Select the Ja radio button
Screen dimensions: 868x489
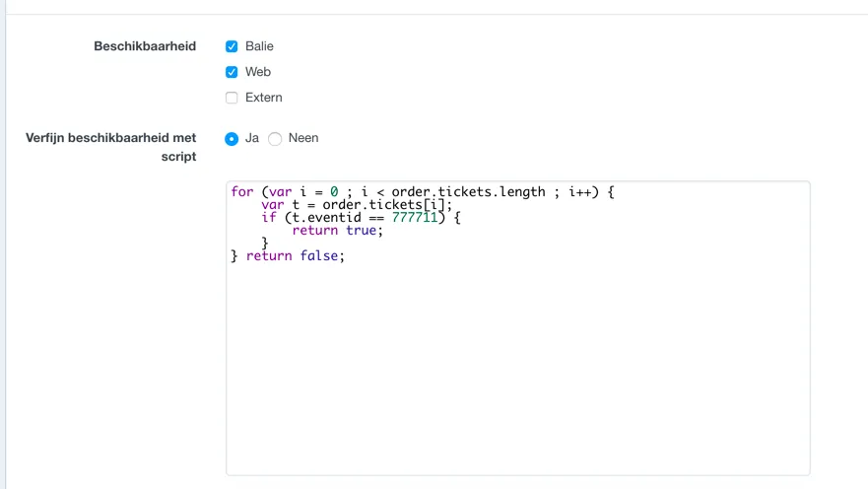click(x=232, y=139)
